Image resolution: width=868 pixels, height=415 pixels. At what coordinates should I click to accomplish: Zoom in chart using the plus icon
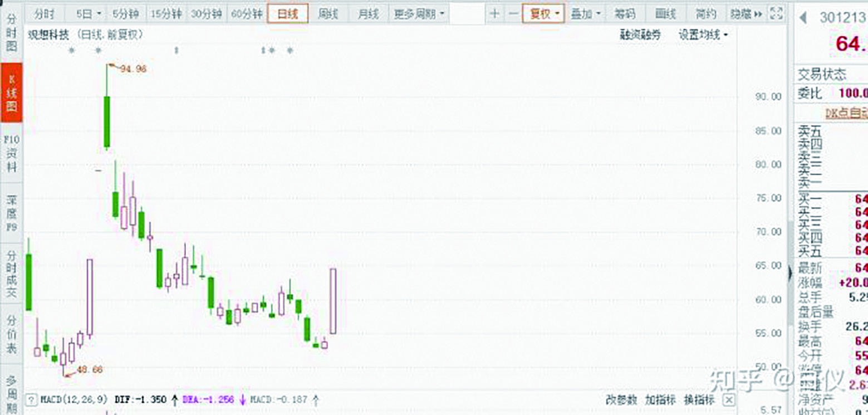(x=493, y=13)
